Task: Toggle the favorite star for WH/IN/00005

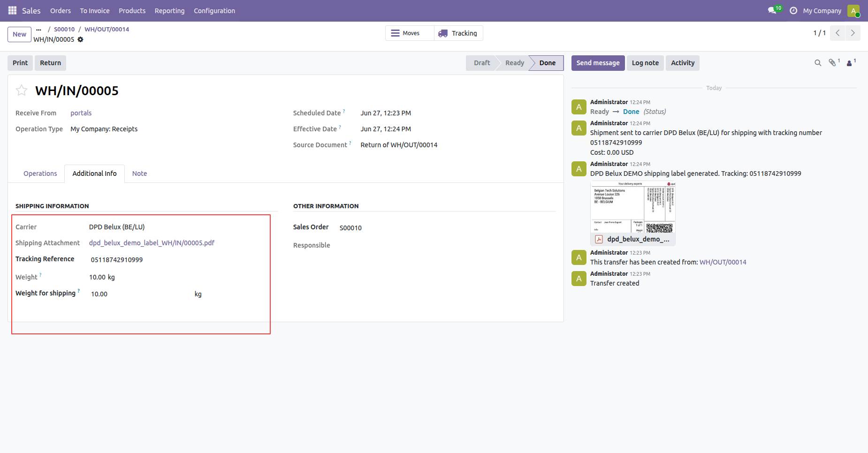Action: point(22,90)
